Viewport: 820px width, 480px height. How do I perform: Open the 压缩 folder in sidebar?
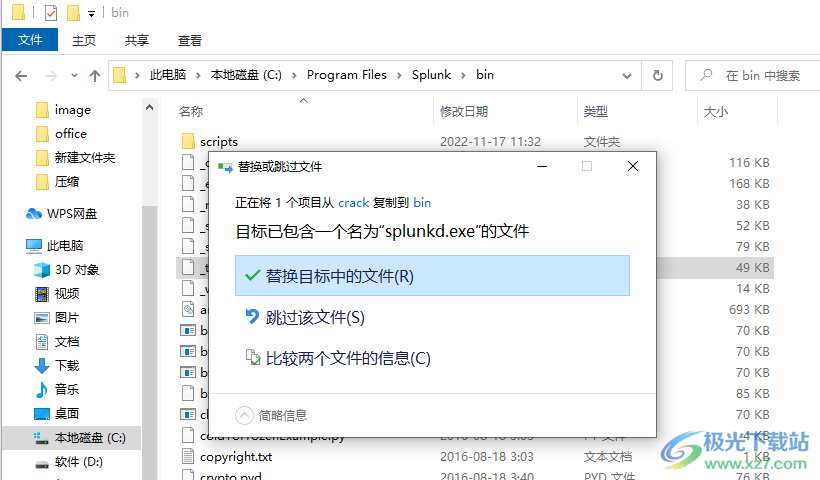coord(58,181)
